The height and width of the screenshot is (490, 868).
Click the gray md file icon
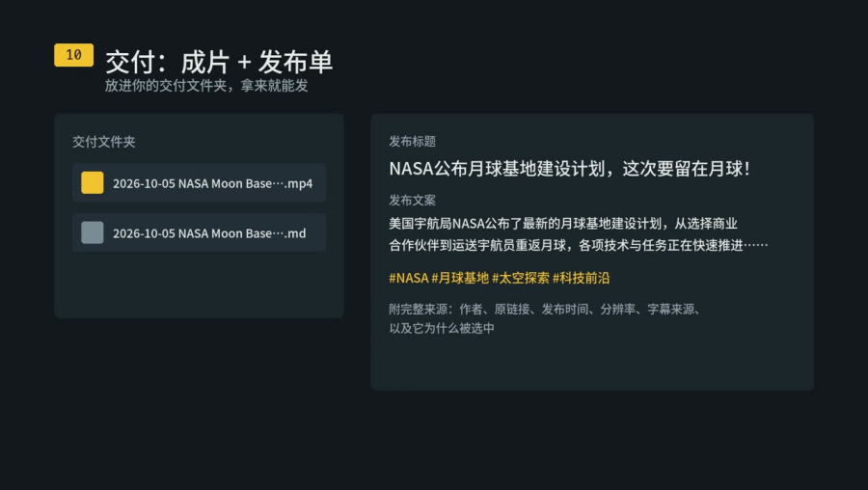(93, 232)
